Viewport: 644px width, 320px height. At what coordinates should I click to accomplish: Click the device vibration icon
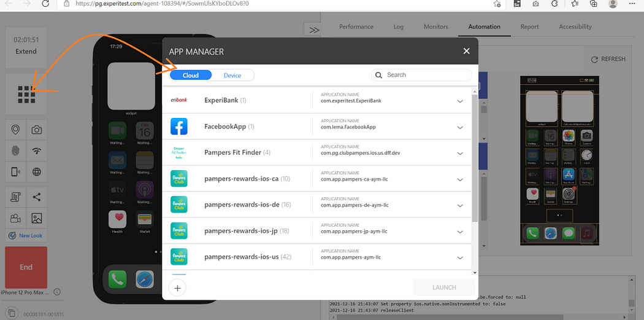coord(15,172)
